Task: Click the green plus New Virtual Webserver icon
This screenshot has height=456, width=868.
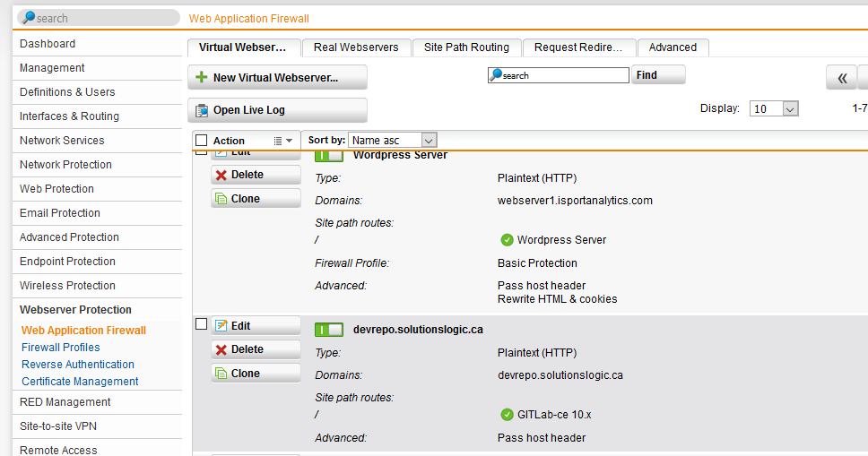Action: click(202, 77)
